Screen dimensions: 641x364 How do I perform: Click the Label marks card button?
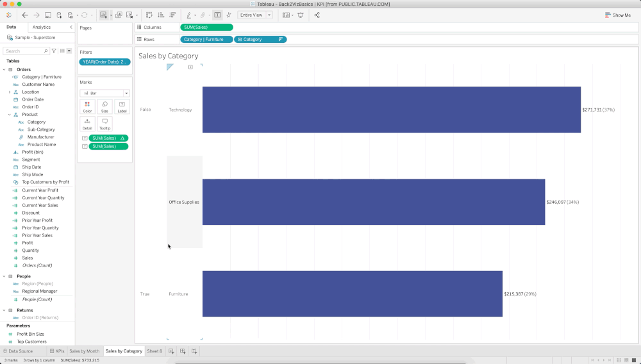[x=122, y=107]
